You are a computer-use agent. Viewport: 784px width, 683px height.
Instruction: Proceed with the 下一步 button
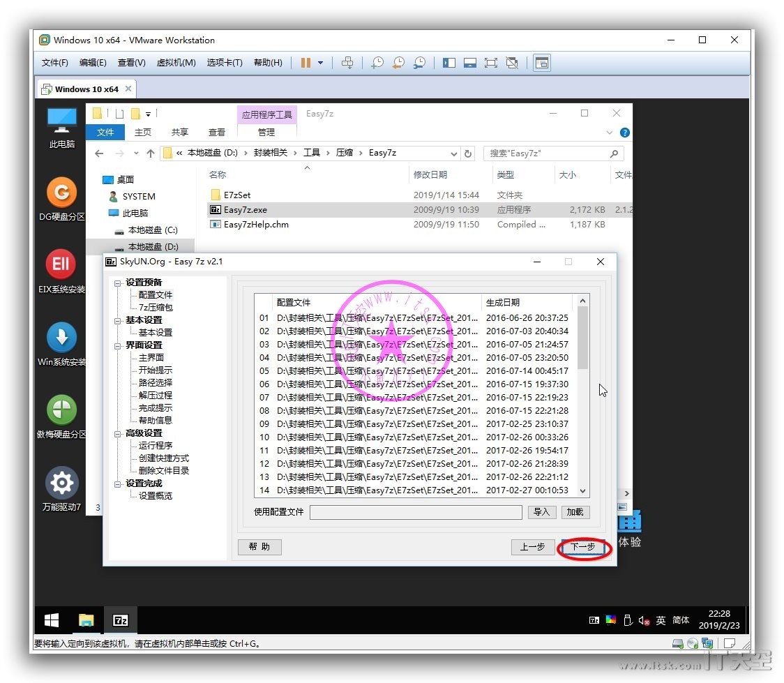(x=583, y=547)
